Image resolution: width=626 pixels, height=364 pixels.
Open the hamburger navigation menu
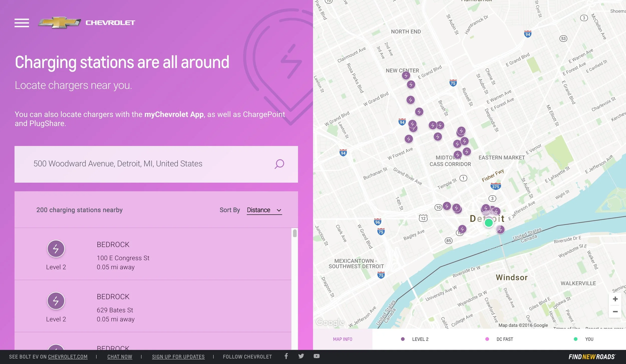pyautogui.click(x=22, y=23)
